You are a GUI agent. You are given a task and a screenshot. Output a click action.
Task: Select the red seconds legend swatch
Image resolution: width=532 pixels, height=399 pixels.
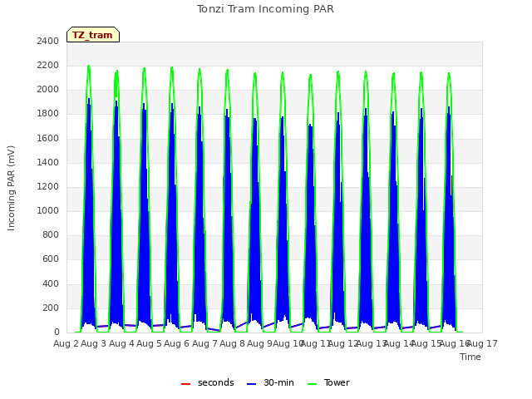[186, 384]
